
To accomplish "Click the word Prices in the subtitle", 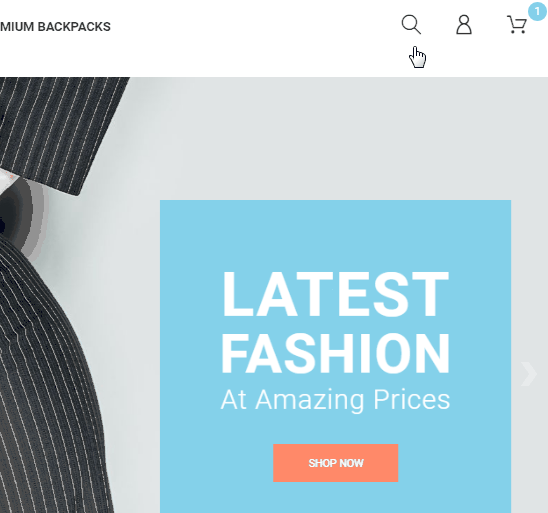I will [412, 399].
